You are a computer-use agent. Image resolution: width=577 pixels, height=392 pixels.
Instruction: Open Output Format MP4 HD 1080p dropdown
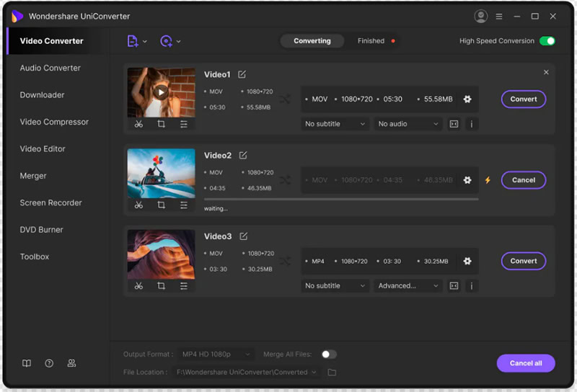pos(216,355)
